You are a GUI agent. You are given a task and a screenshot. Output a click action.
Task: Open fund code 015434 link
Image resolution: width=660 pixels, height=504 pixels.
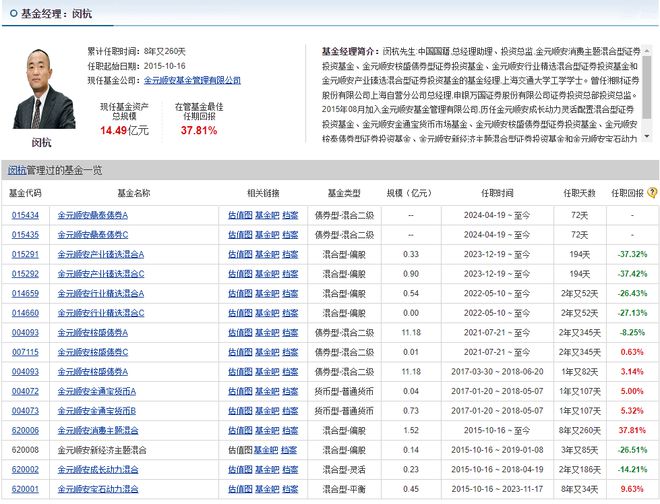25,215
